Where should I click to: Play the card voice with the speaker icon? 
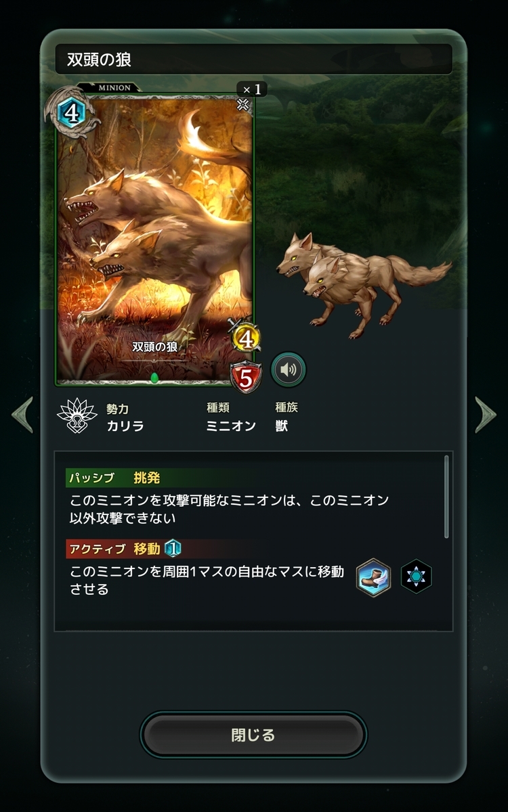coord(289,369)
